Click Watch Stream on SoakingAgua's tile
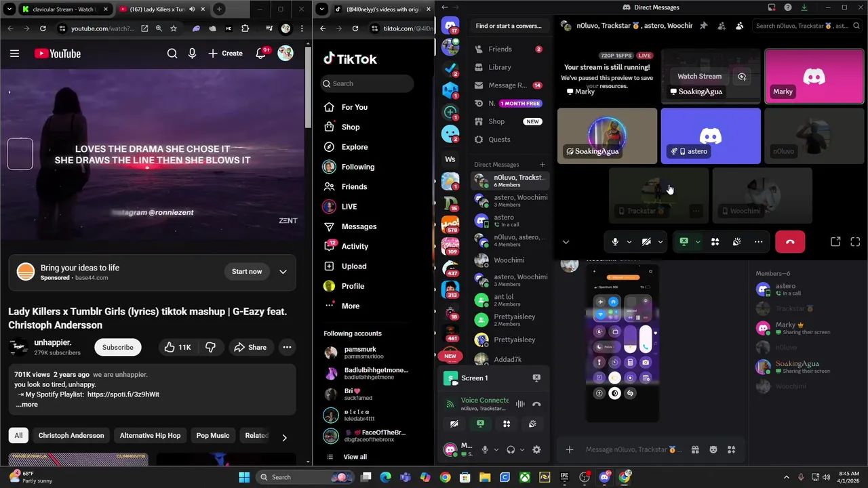Viewport: 868px width, 488px height. 699,77
